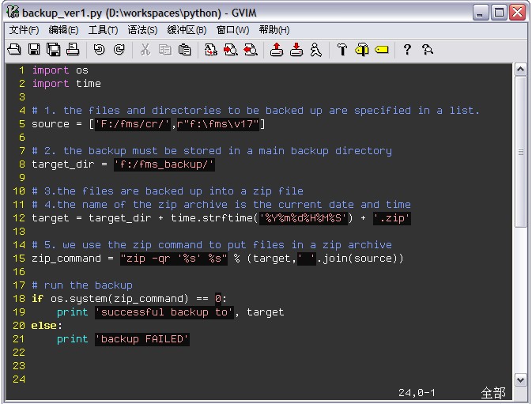This screenshot has width=532, height=404.
Task: Click the Save All files icon
Action: pos(53,50)
